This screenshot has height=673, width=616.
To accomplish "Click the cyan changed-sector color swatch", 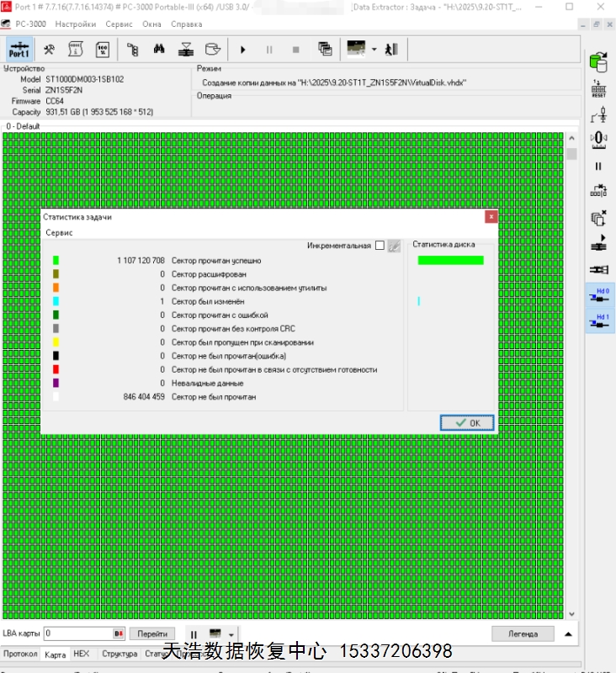I will pos(56,301).
